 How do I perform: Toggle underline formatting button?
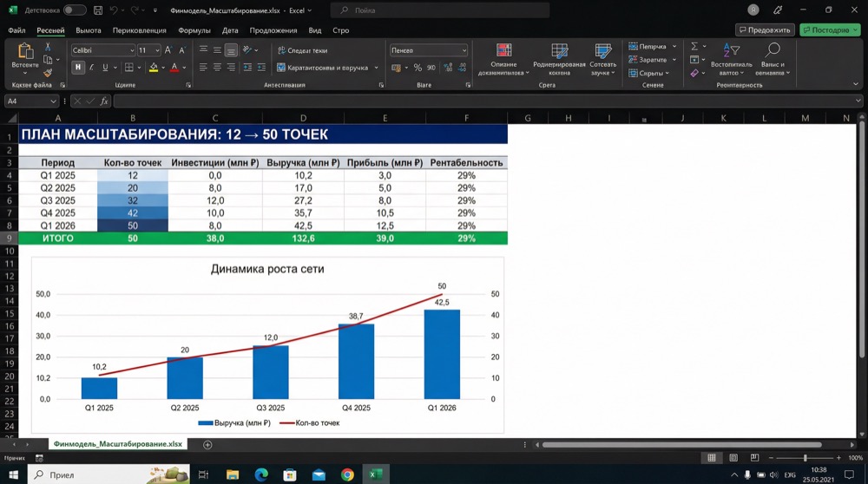pos(105,68)
